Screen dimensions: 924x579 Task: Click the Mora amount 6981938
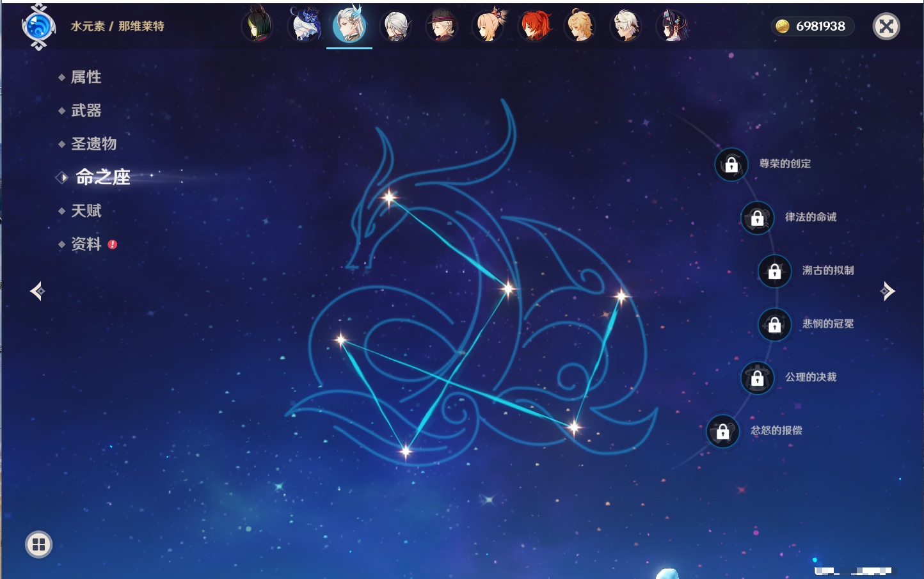(820, 26)
